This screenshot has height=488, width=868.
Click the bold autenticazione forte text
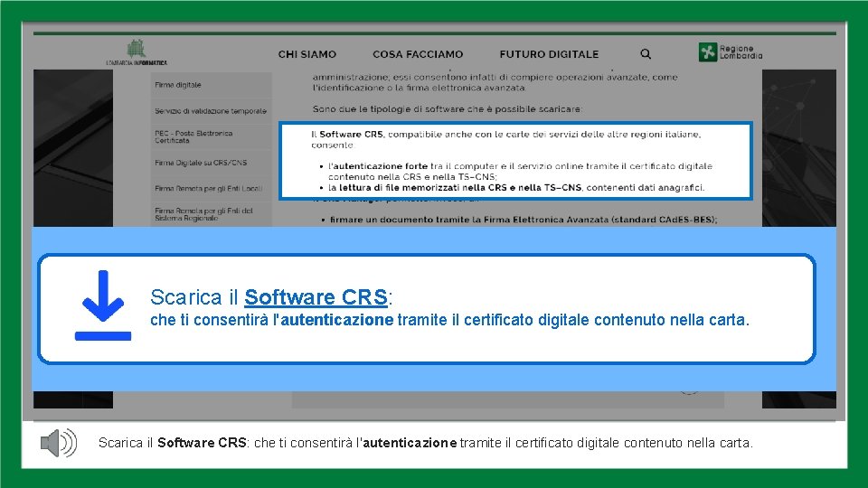pos(379,166)
